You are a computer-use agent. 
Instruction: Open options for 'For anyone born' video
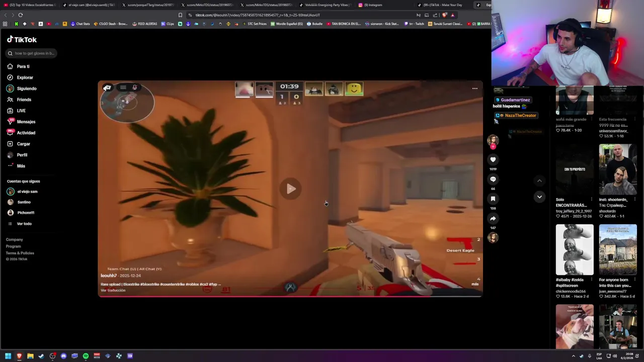point(634,280)
